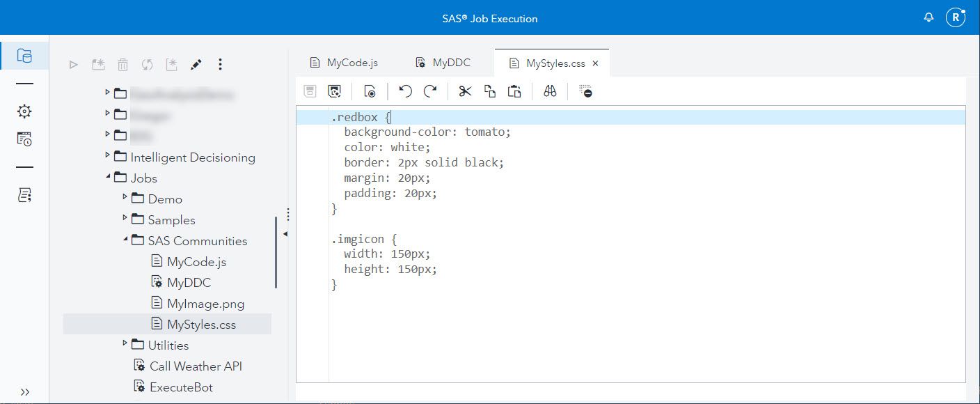The image size is (980, 404).
Task: Click the Copy icon in editor toolbar
Action: [490, 91]
